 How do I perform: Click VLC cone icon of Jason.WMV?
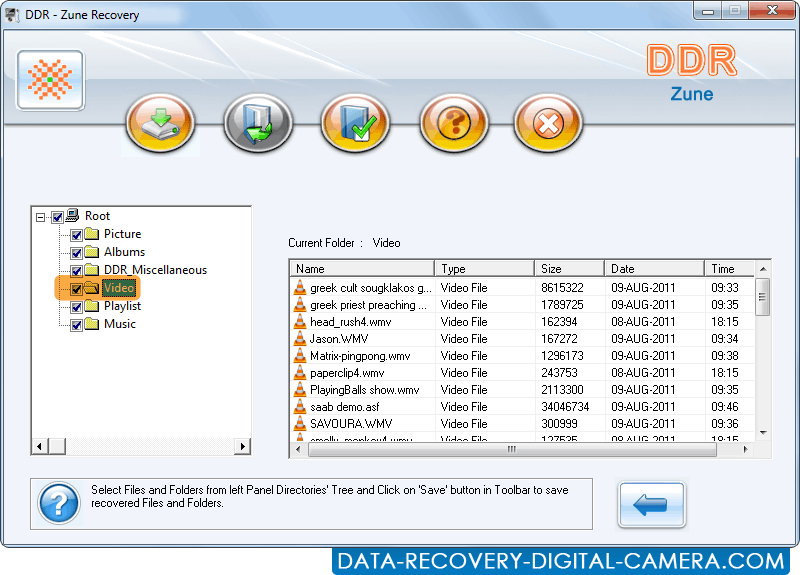(300, 338)
